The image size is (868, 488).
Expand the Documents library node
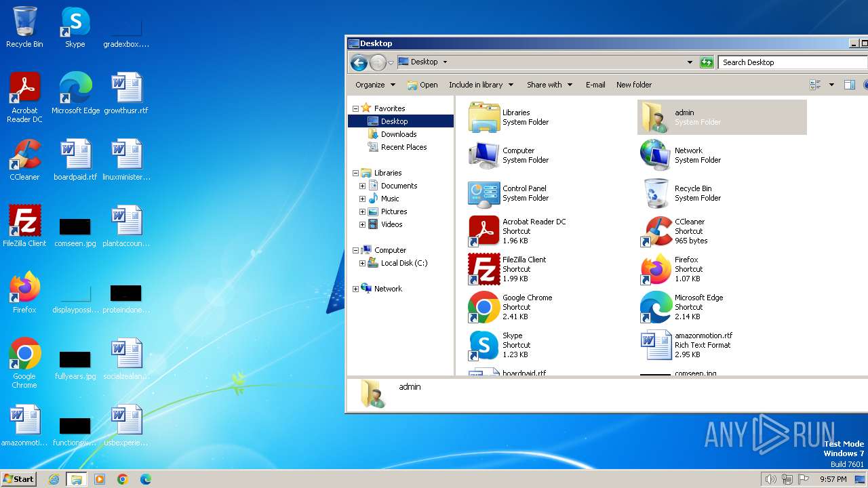tap(362, 186)
